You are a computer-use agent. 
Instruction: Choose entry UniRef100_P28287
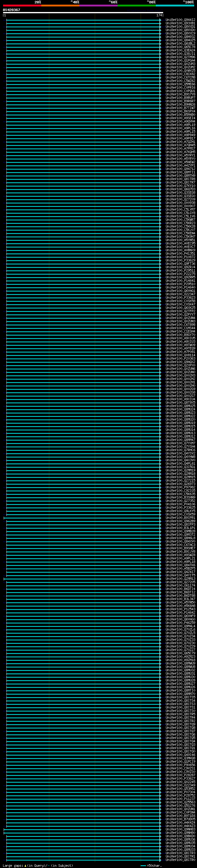click(180, 775)
